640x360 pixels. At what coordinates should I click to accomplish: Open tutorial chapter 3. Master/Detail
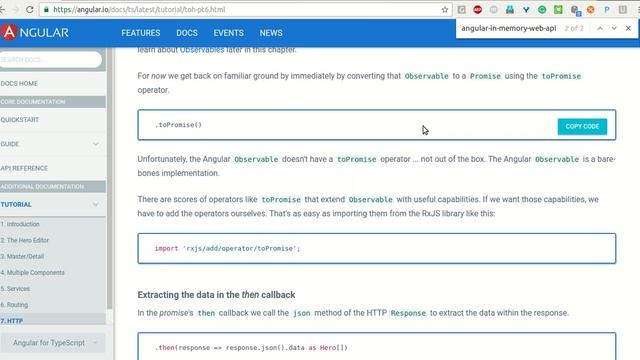[x=22, y=256]
